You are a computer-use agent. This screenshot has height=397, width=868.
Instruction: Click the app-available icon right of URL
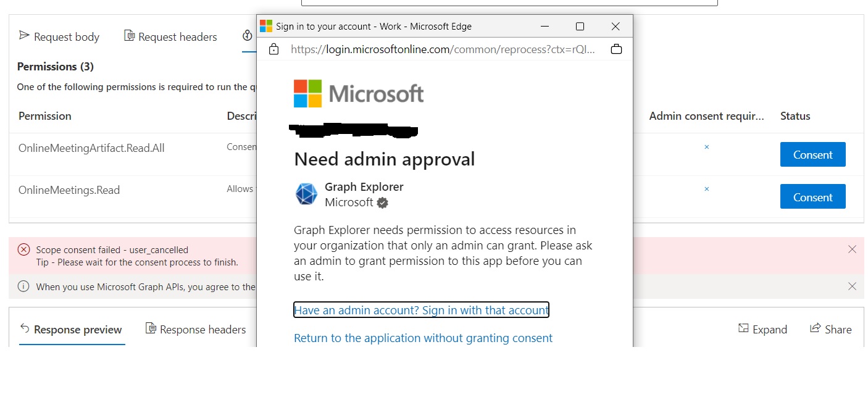click(616, 49)
